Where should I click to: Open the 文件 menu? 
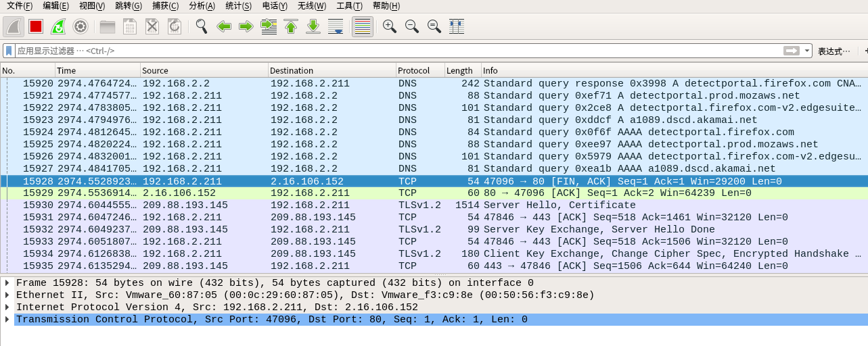[x=20, y=6]
